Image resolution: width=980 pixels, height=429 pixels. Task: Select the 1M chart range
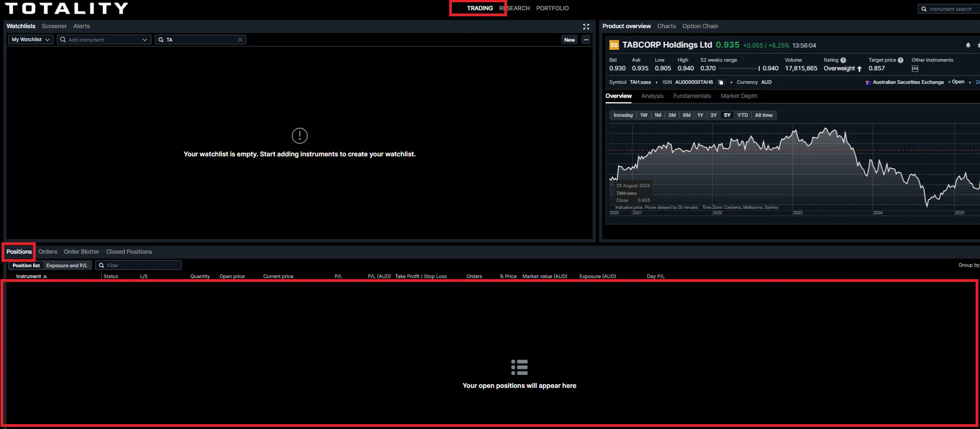657,115
